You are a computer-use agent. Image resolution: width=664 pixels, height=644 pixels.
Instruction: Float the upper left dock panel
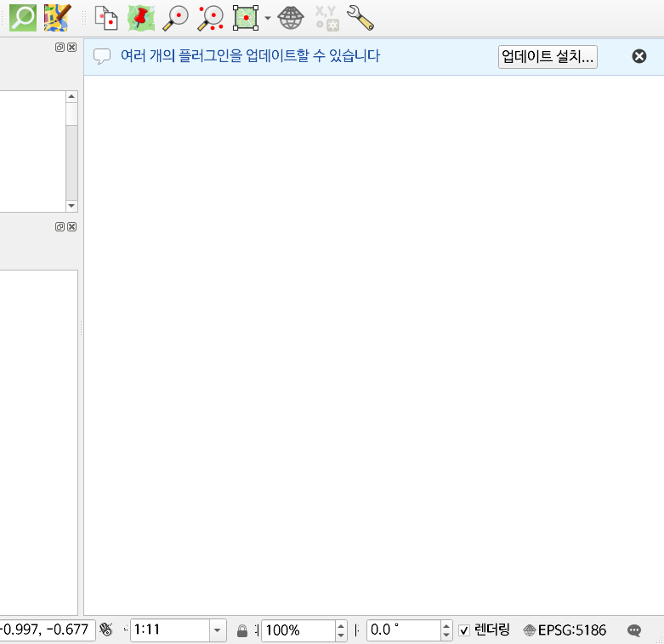pyautogui.click(x=60, y=47)
